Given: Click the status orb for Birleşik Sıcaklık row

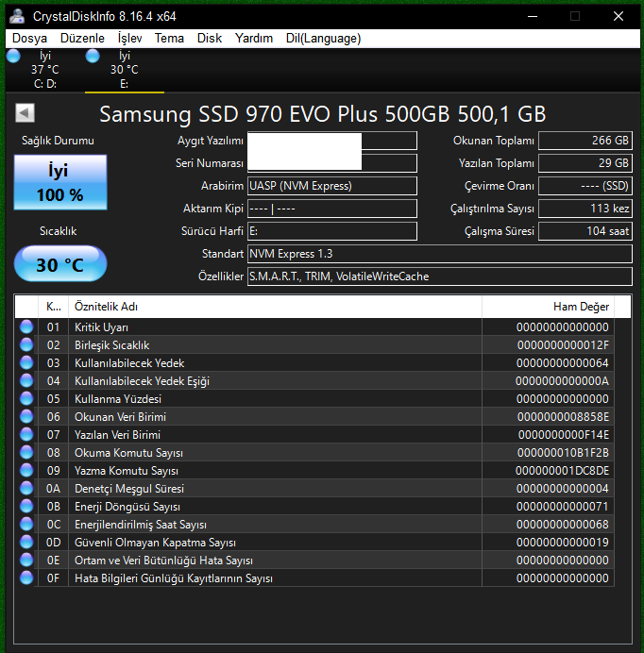Looking at the screenshot, I should pos(26,344).
